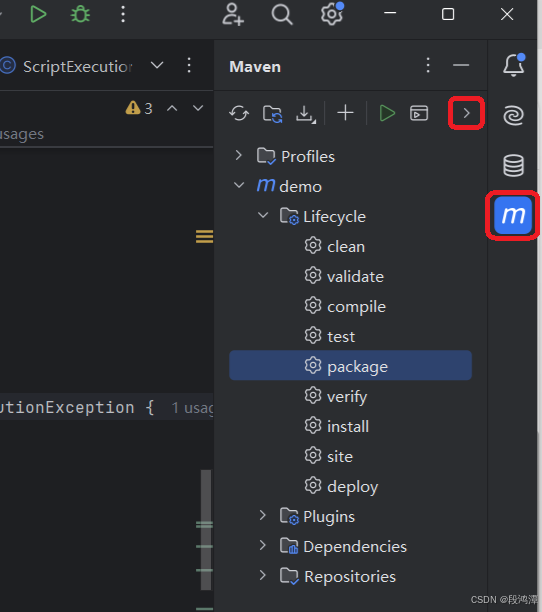Open the Database tool window icon

click(513, 165)
